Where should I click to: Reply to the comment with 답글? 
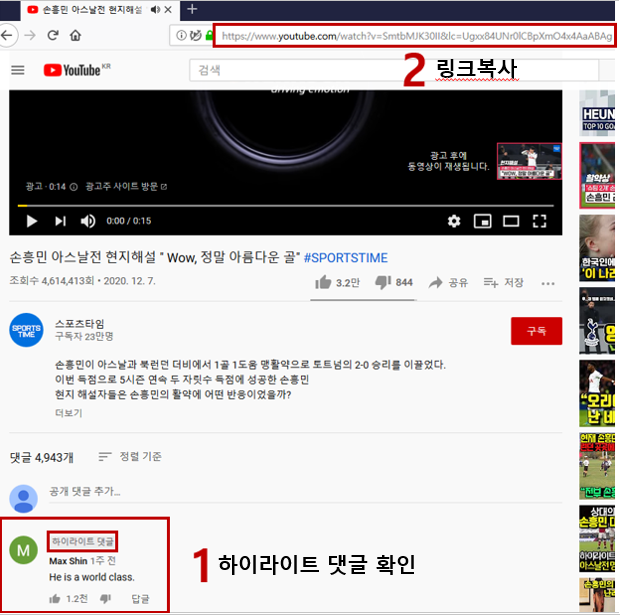point(140,599)
